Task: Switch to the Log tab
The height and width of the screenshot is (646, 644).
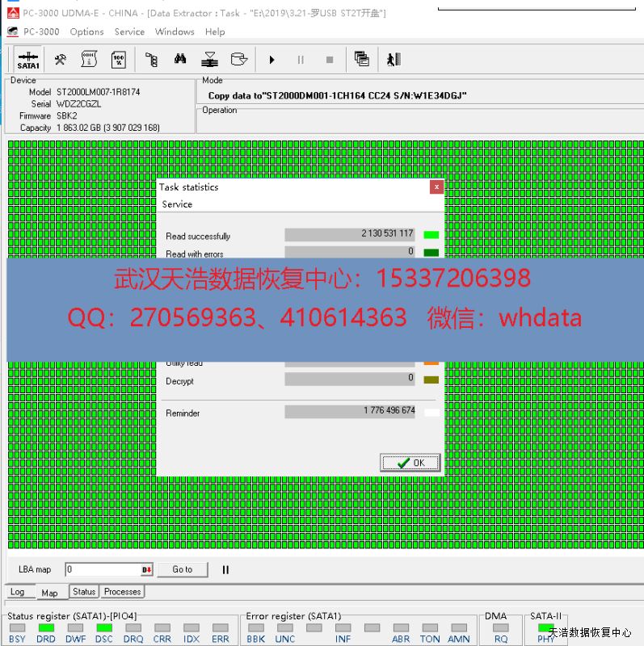Action: [17, 592]
